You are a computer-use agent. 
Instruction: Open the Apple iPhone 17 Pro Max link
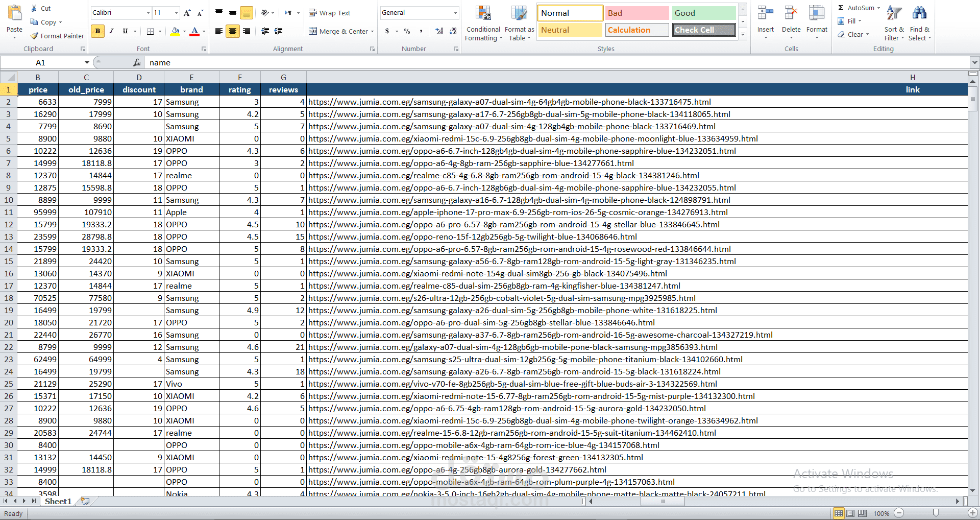[x=518, y=212]
